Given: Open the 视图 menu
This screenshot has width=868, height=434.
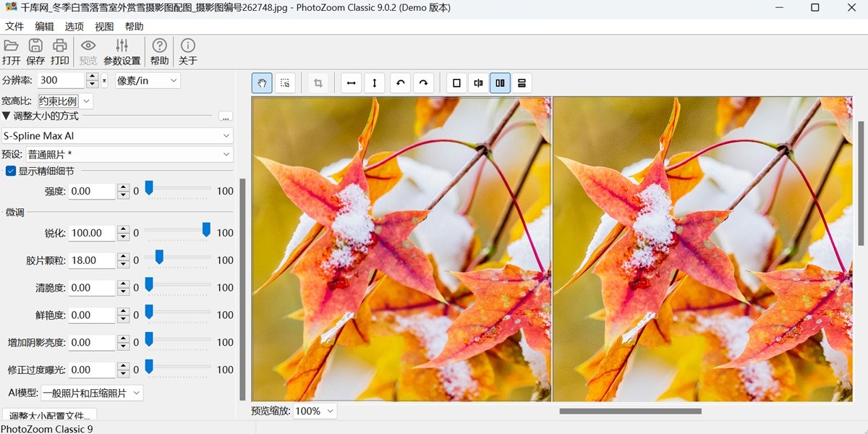Looking at the screenshot, I should [x=103, y=25].
